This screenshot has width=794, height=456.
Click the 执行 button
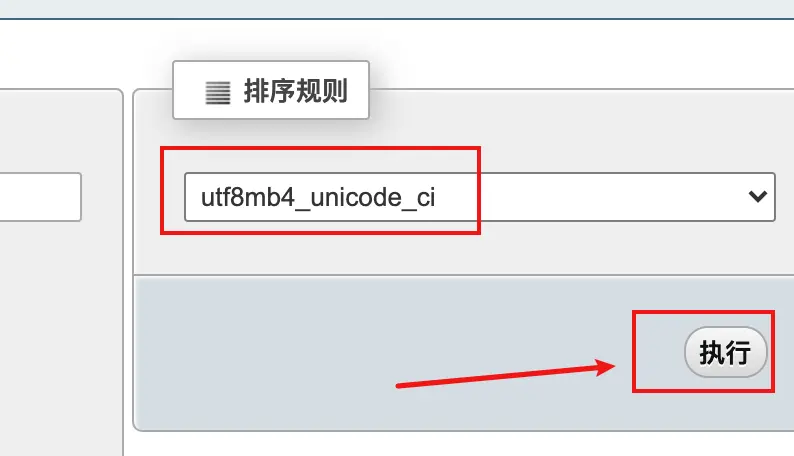[x=725, y=352]
